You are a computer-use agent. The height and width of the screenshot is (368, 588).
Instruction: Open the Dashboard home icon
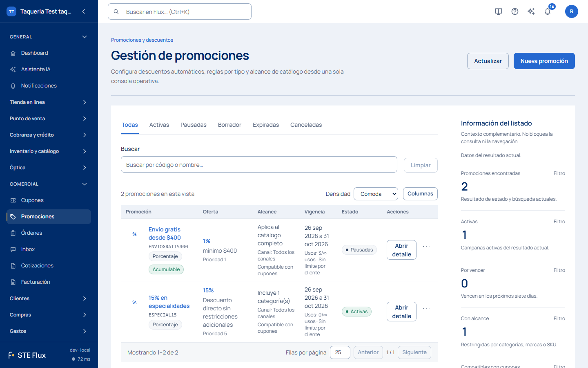click(13, 53)
